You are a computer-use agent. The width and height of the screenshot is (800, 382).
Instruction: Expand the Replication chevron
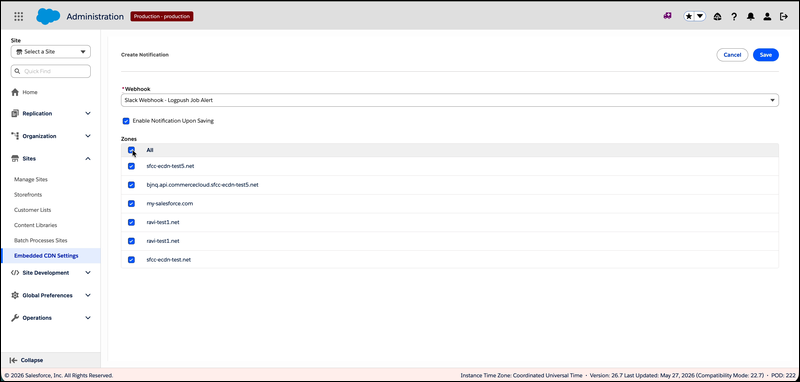coord(88,113)
